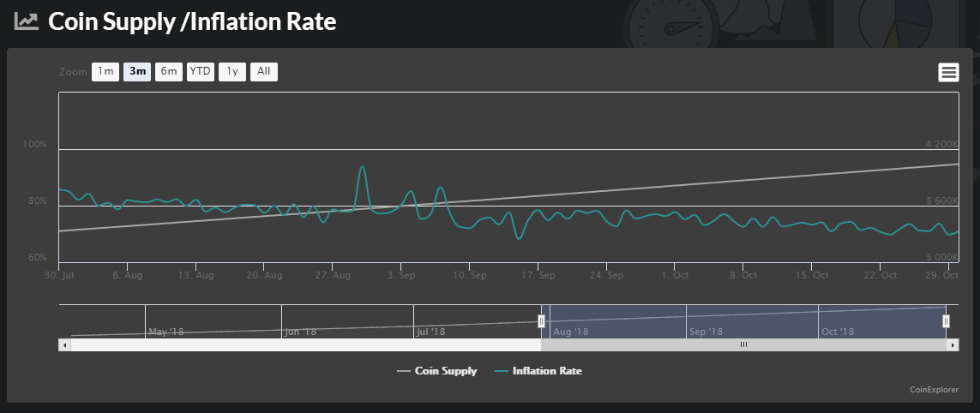Image resolution: width=980 pixels, height=413 pixels.
Task: Click the May '18 area in navigator
Action: [166, 332]
